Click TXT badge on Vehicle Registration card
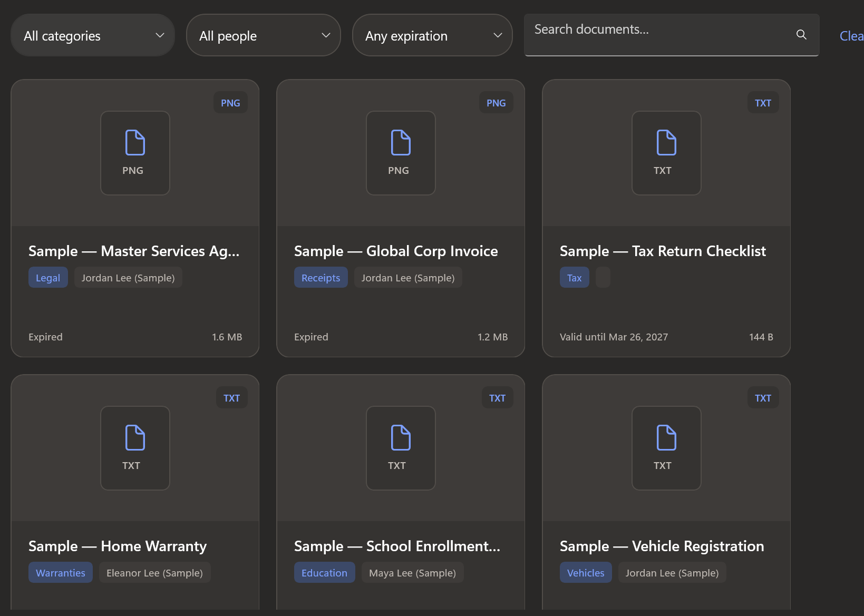This screenshot has height=616, width=864. [763, 398]
